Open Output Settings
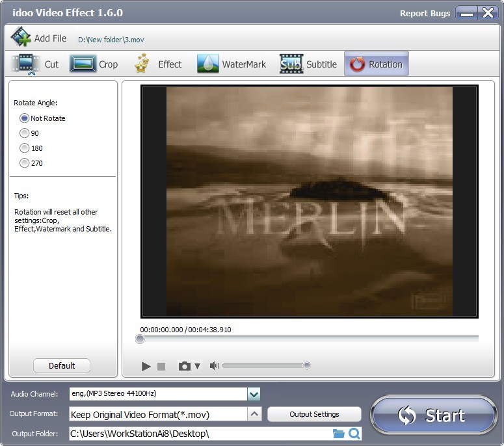 click(314, 414)
